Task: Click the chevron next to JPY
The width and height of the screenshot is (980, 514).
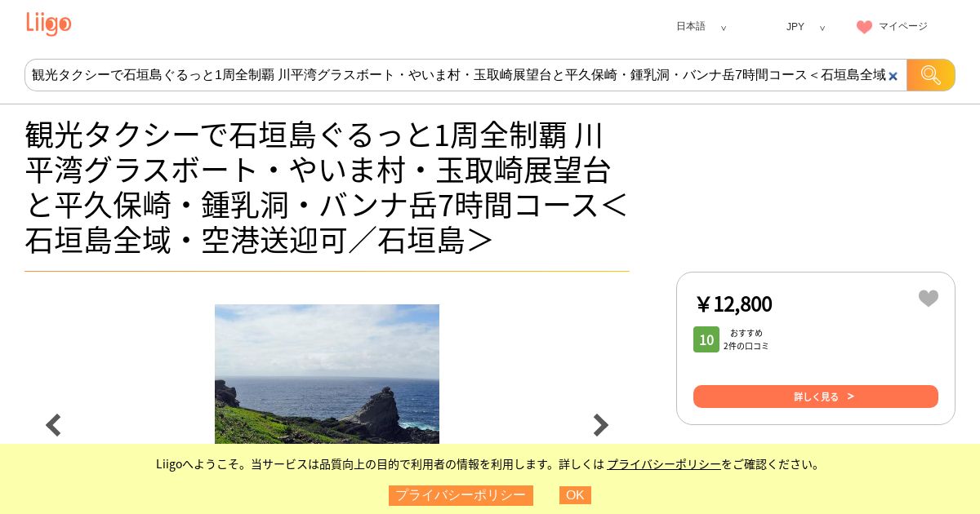Action: coord(822,28)
